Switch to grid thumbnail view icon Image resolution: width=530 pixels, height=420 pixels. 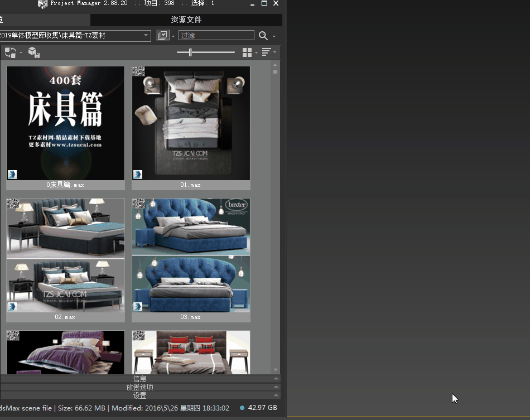pyautogui.click(x=247, y=52)
